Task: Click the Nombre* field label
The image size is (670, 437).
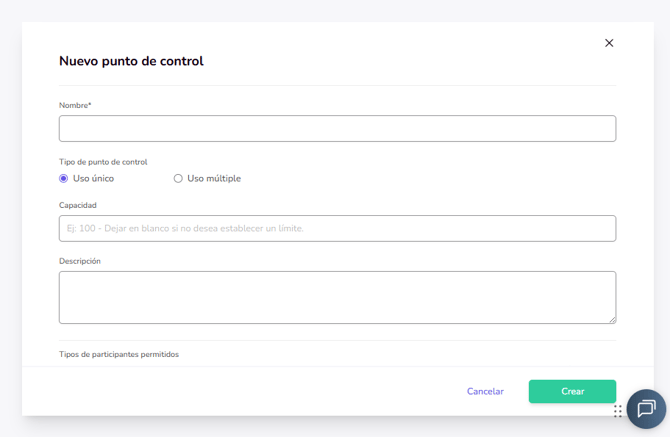Action: [75, 106]
